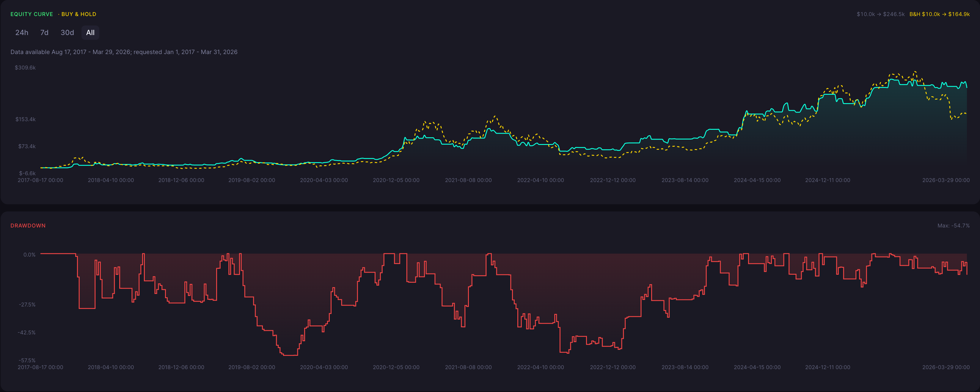
Task: Click 2022-12-12 date on drawdown chart axis
Action: pyautogui.click(x=613, y=367)
